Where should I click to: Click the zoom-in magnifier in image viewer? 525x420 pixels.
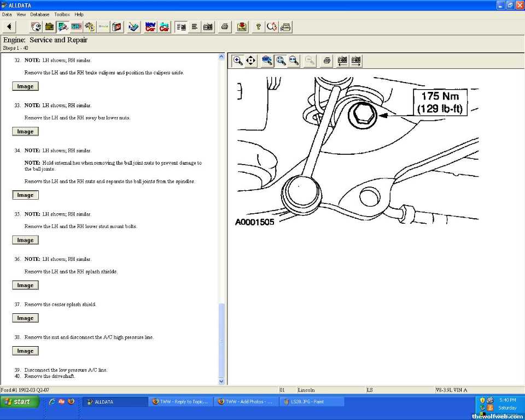pos(238,61)
